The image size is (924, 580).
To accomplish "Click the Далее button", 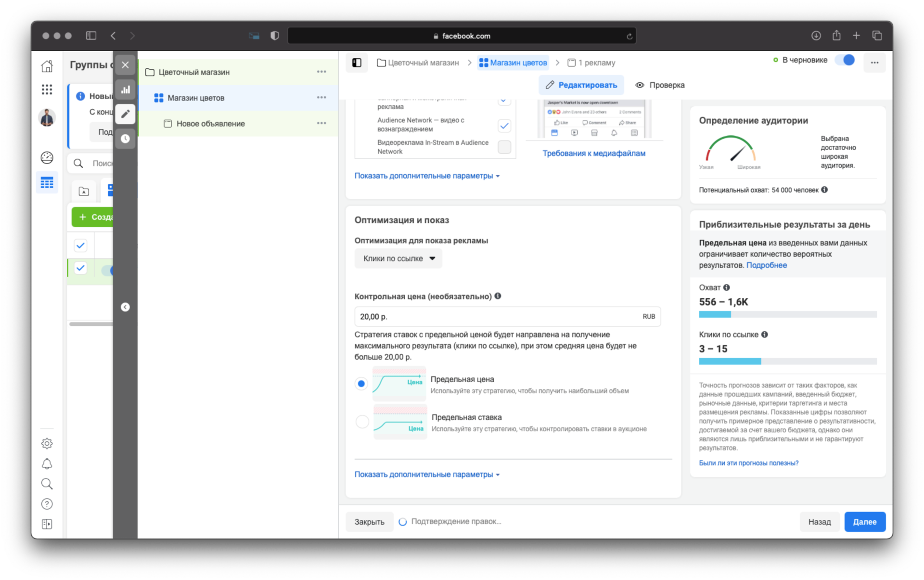I will click(x=864, y=522).
